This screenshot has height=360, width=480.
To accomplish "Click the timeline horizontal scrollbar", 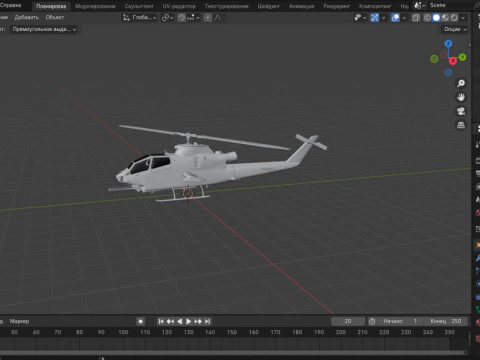I will (x=233, y=352).
